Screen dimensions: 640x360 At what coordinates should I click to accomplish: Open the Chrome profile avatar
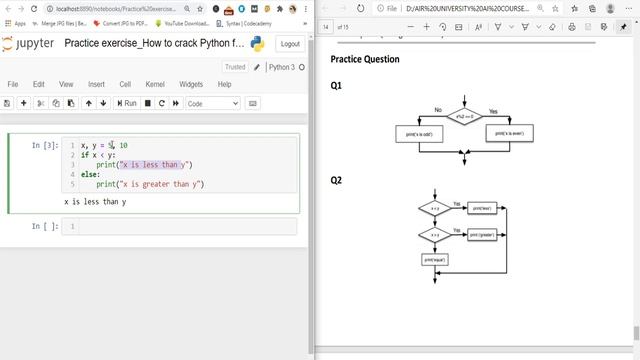click(293, 9)
